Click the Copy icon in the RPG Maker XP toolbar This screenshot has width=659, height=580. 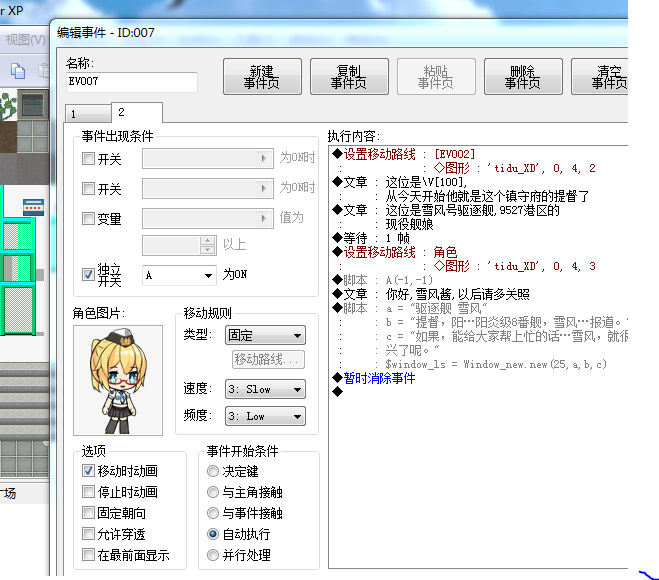point(18,70)
